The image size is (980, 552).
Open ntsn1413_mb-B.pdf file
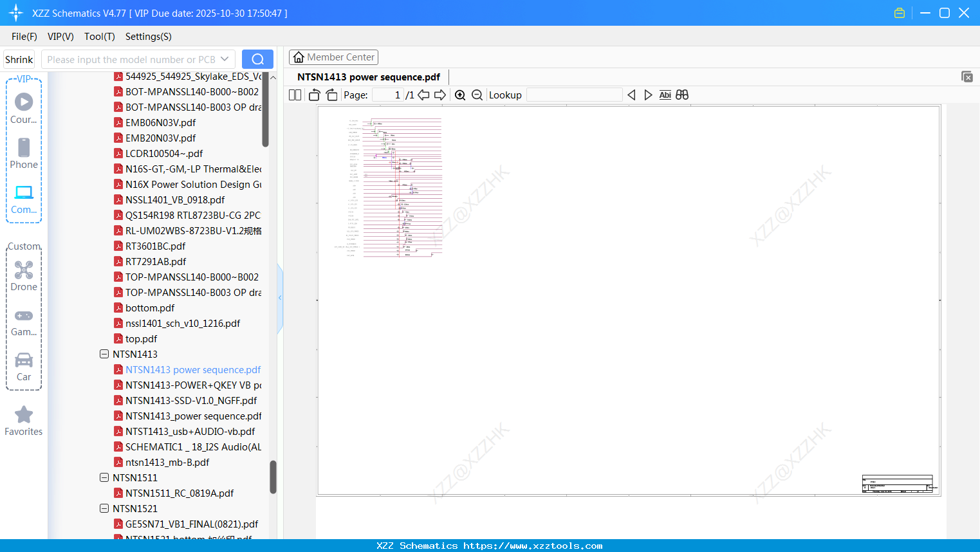167,462
